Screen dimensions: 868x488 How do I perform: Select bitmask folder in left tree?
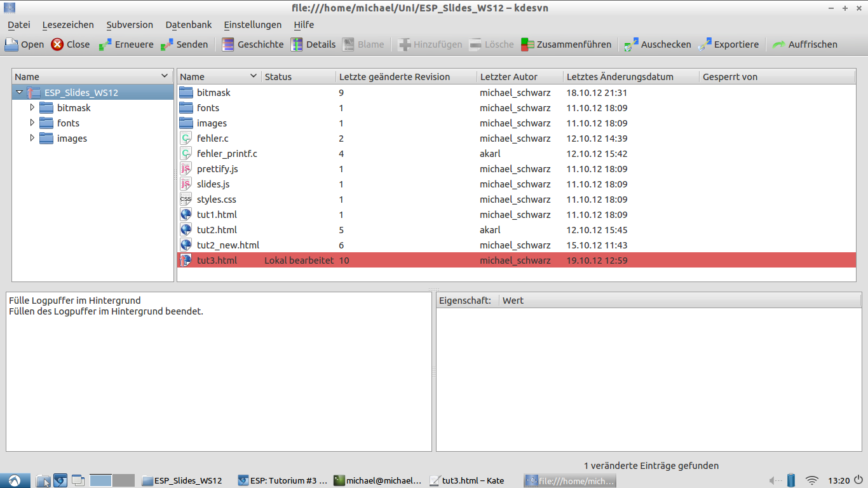[74, 108]
